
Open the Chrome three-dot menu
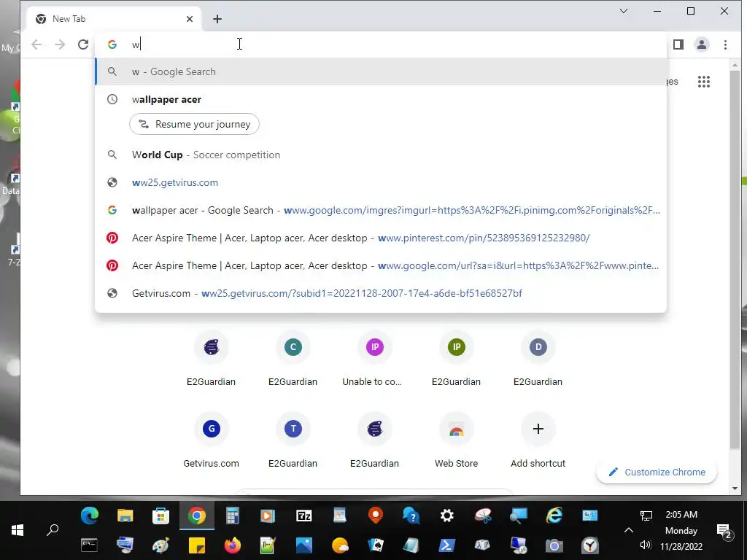[725, 44]
